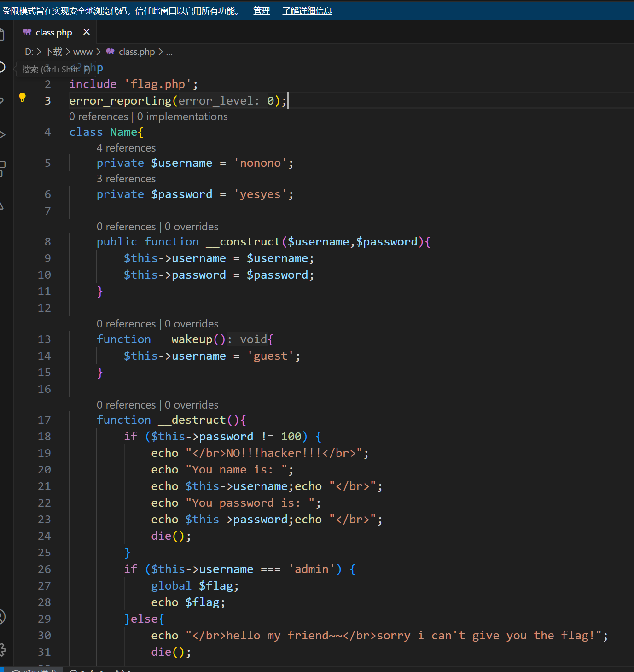Show the 4 references CodeLens above $username
Screen dimensions: 634x672
point(126,148)
